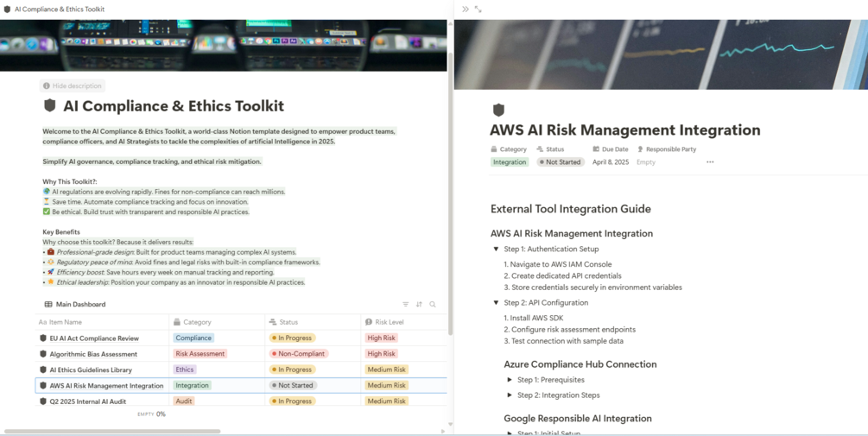Viewport: 868px width, 436px height.
Task: Click shield icon of Q2 2025 Internal AI Audit row
Action: click(x=42, y=401)
